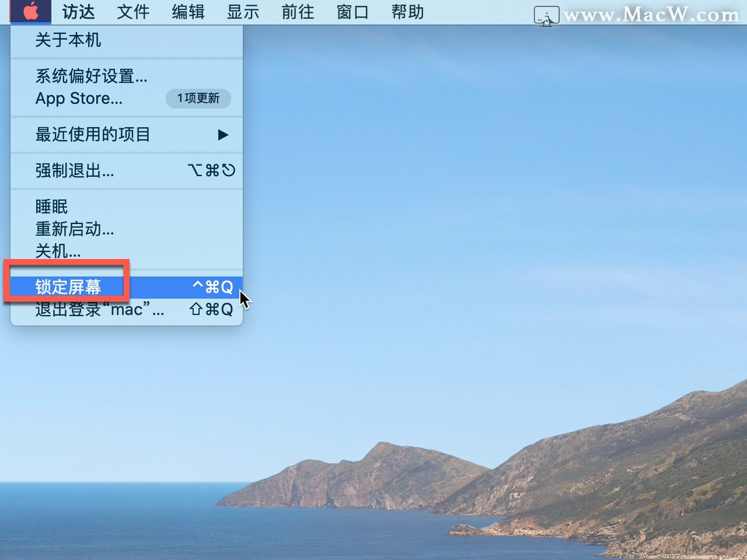Open App Store from the Apple menu

pyautogui.click(x=79, y=98)
